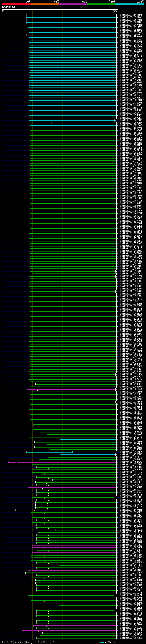Click hit label UniRef100_Q05431
146x644 pixels.
click(131, 399)
